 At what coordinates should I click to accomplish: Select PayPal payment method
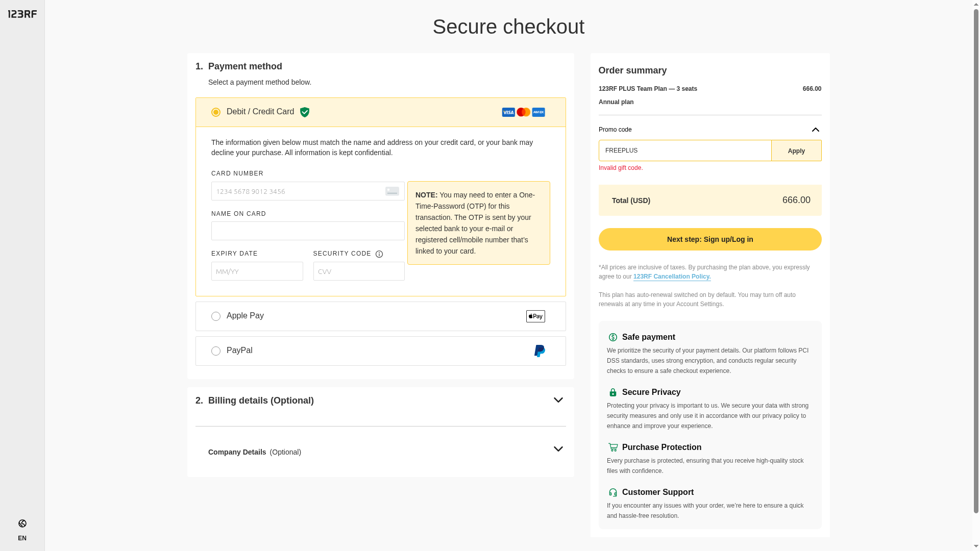coord(216,351)
